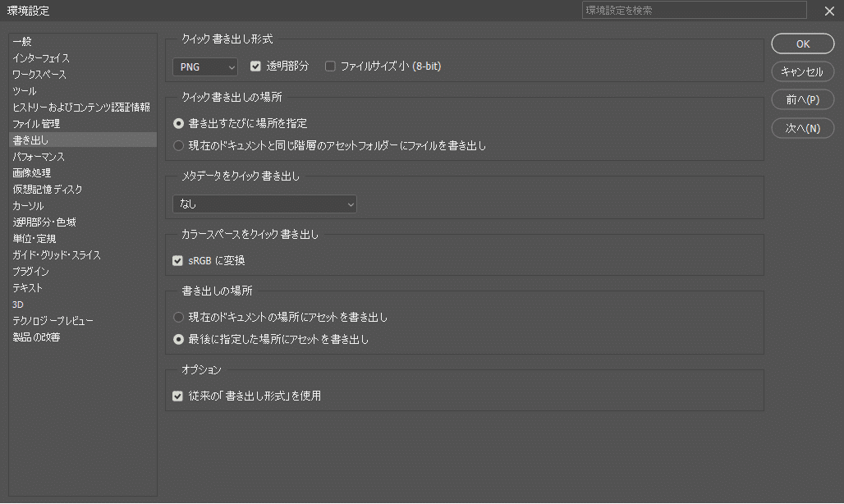Select 書き出すたびに場所を指定 radio button
The height and width of the screenshot is (504, 844).
tap(178, 123)
